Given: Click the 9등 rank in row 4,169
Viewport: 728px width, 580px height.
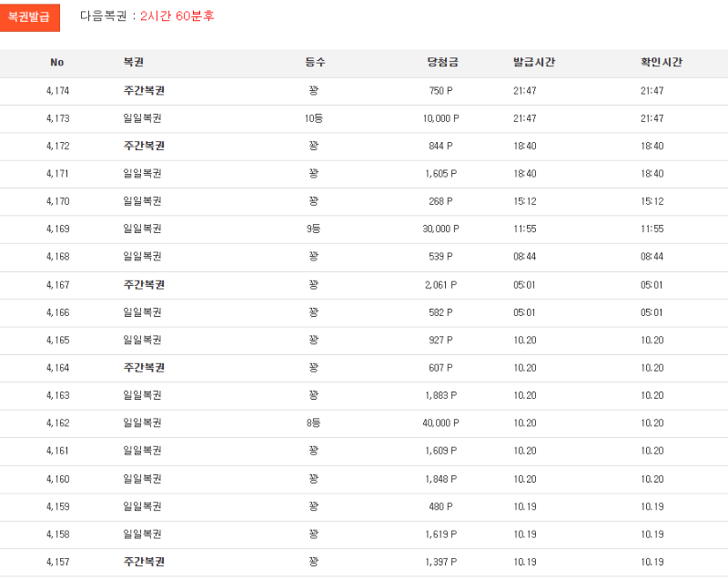Looking at the screenshot, I should 314,229.
